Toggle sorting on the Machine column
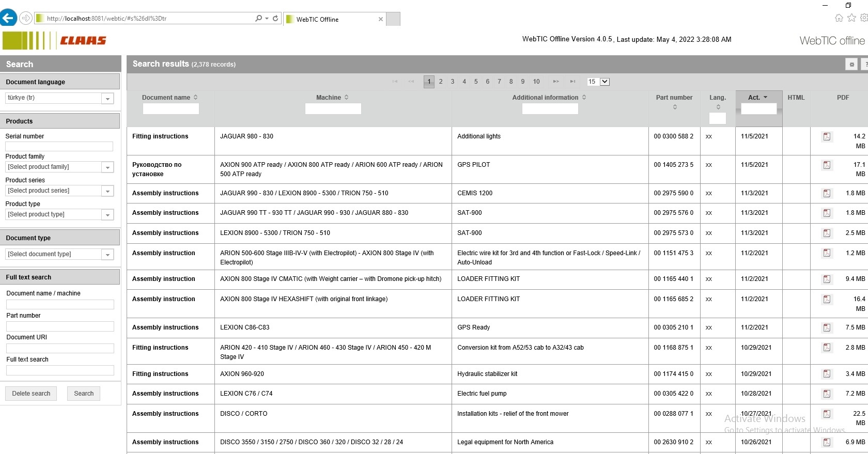Image resolution: width=868 pixels, height=454 pixels. (x=347, y=97)
